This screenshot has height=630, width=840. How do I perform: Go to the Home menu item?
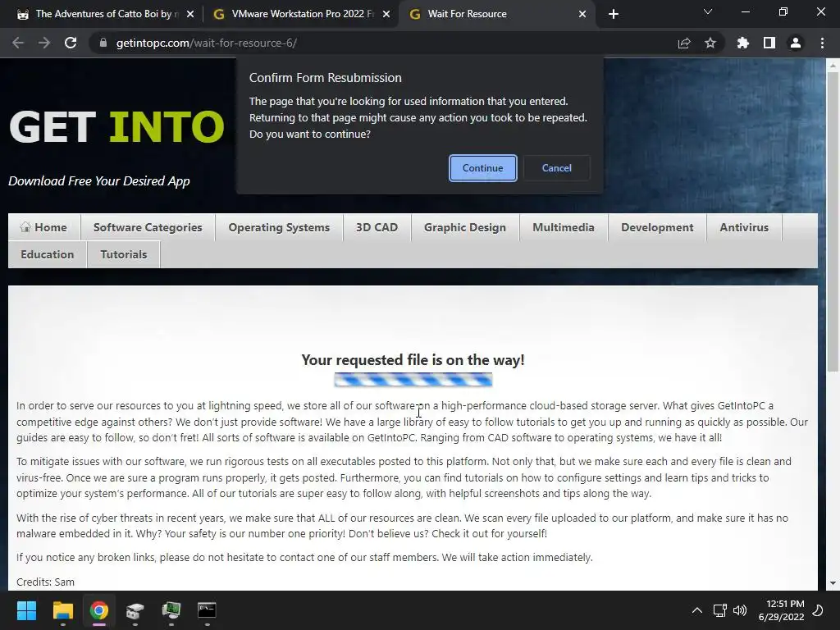coord(44,228)
